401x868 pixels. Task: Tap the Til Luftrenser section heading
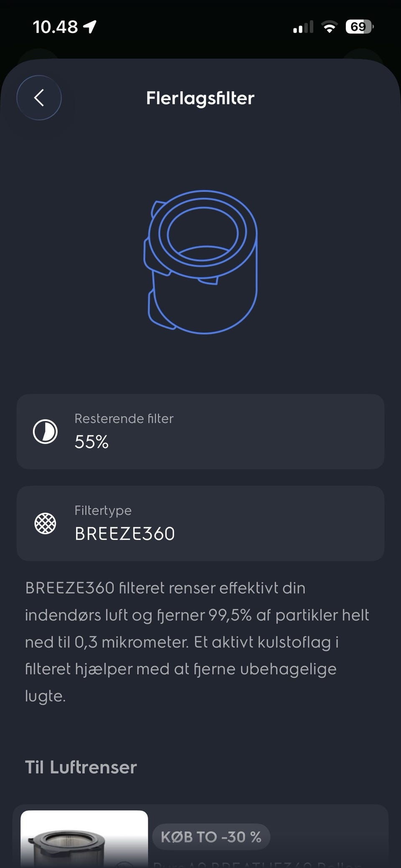[x=81, y=767]
